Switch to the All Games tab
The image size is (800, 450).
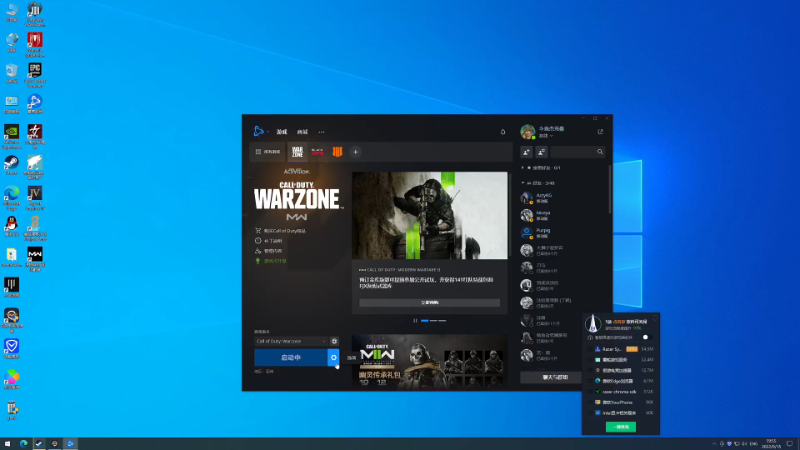268,152
